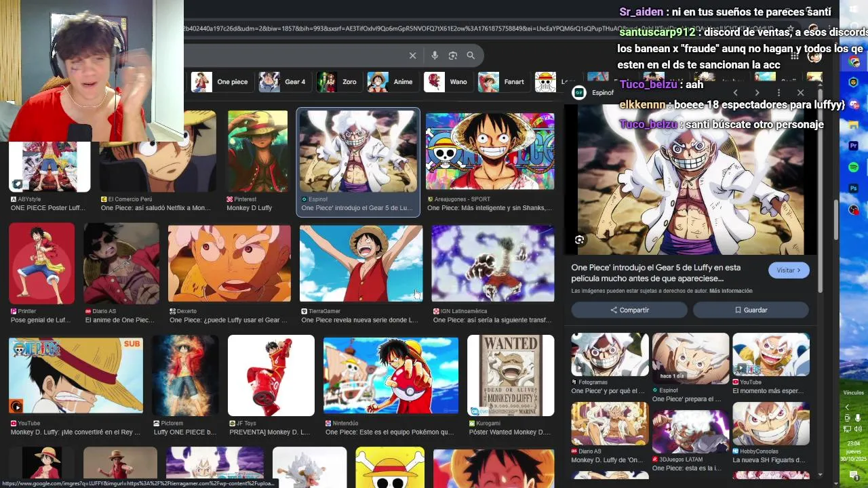This screenshot has height=488, width=868.
Task: Go to previous image in preview panel
Action: pos(735,93)
